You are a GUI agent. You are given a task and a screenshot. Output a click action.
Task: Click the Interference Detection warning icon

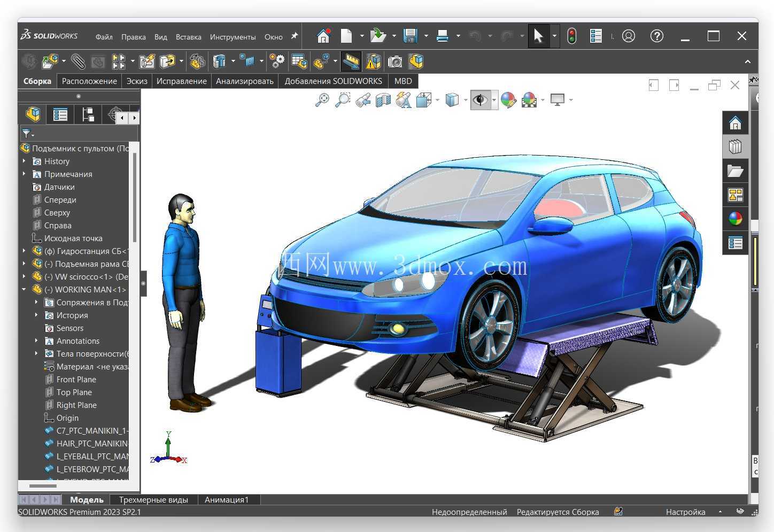point(373,61)
